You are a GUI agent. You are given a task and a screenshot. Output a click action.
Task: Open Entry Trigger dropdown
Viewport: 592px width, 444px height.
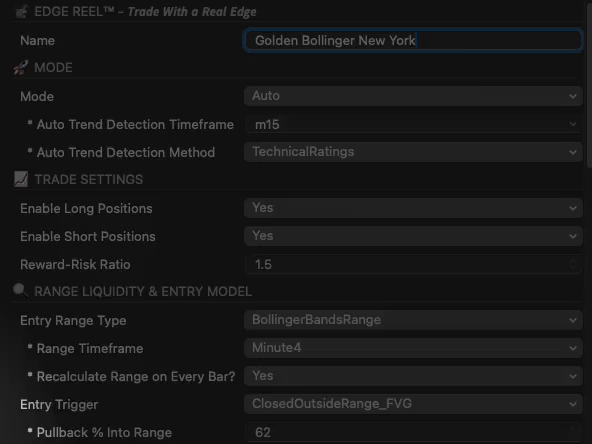click(413, 404)
